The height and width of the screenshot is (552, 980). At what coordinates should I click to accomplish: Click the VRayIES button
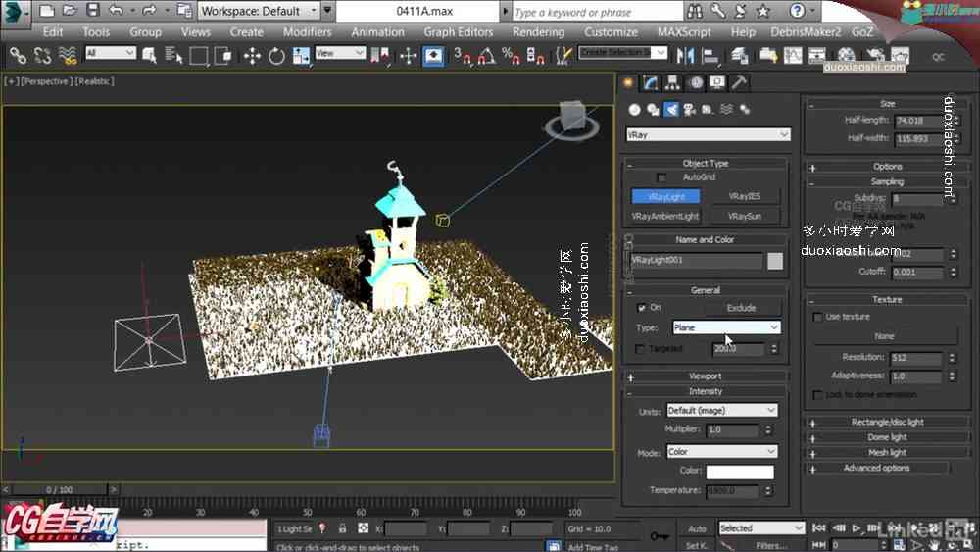pyautogui.click(x=745, y=196)
